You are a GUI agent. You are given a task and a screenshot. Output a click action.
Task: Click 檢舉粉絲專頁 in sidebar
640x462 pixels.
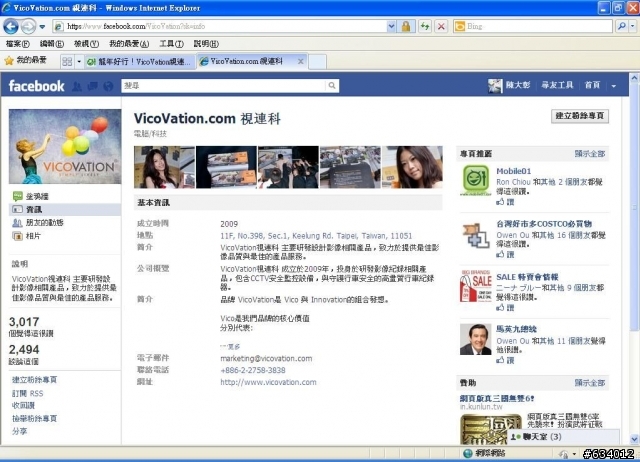point(34,418)
